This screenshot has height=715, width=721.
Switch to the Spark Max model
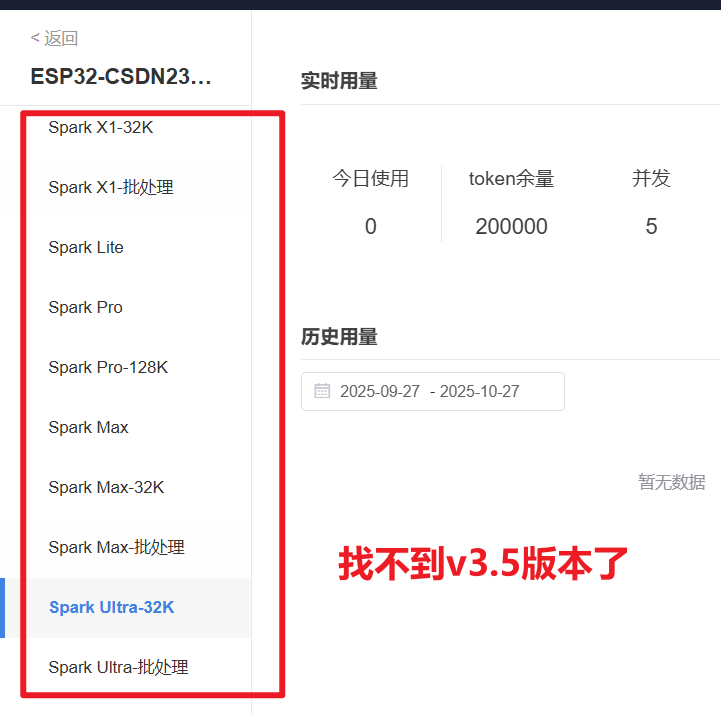click(x=88, y=427)
